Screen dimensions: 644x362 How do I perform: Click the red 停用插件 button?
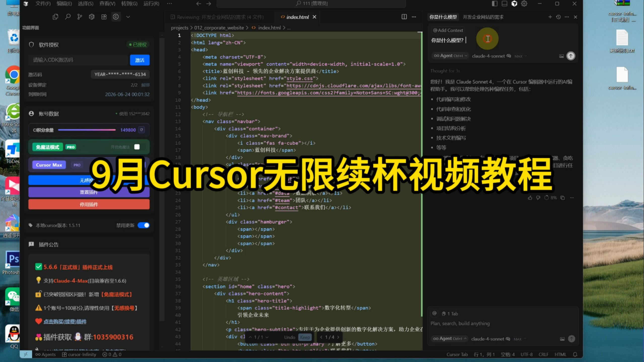(89, 204)
